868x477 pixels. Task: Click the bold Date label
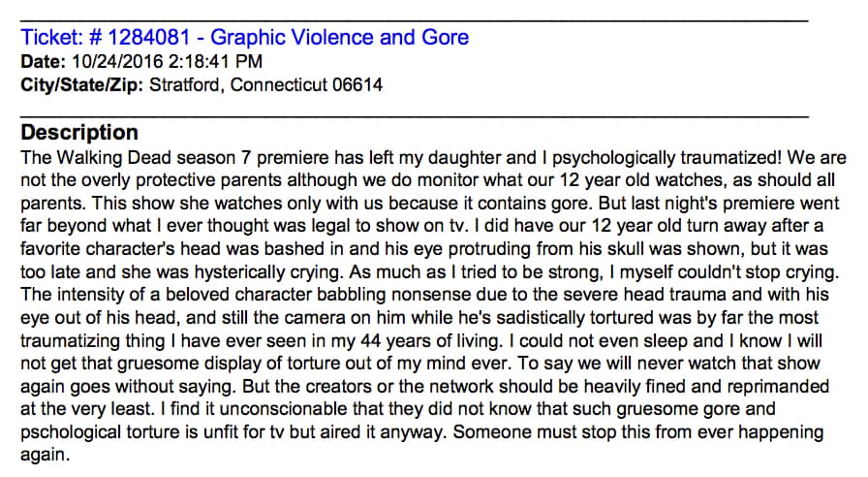click(42, 63)
